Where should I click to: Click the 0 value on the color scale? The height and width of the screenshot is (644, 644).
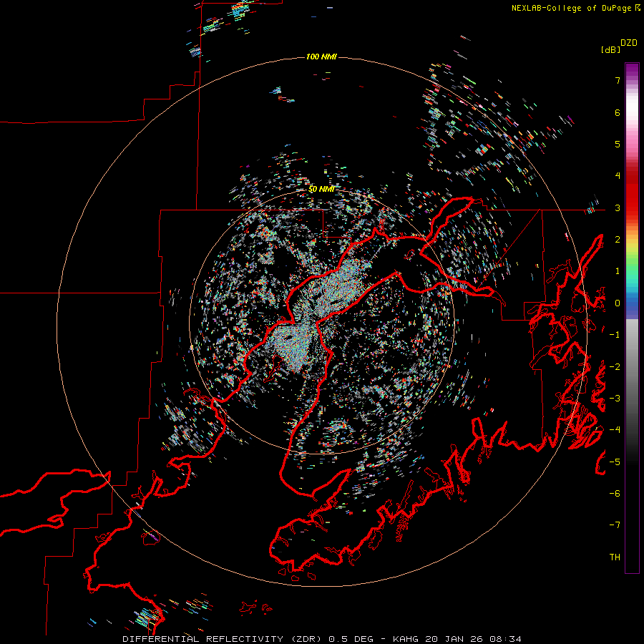pyautogui.click(x=618, y=303)
